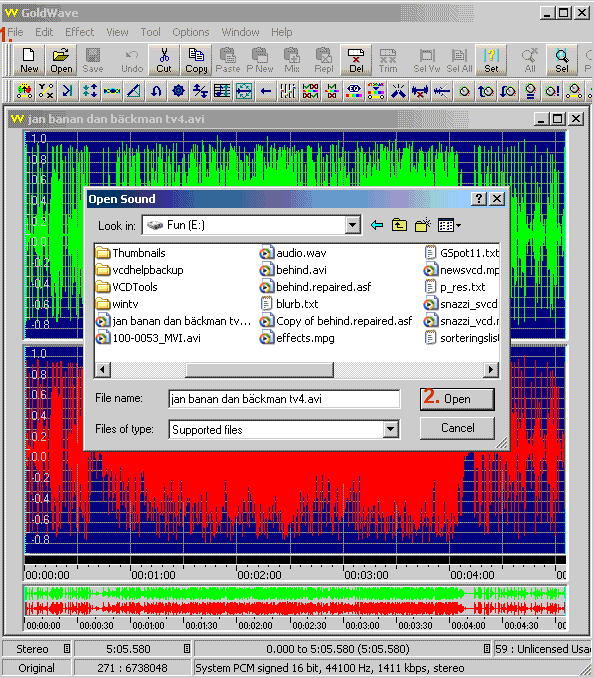Viewport: 594px width, 678px height.
Task: Click the file list horizontal scrollbar thumb
Action: tap(259, 369)
